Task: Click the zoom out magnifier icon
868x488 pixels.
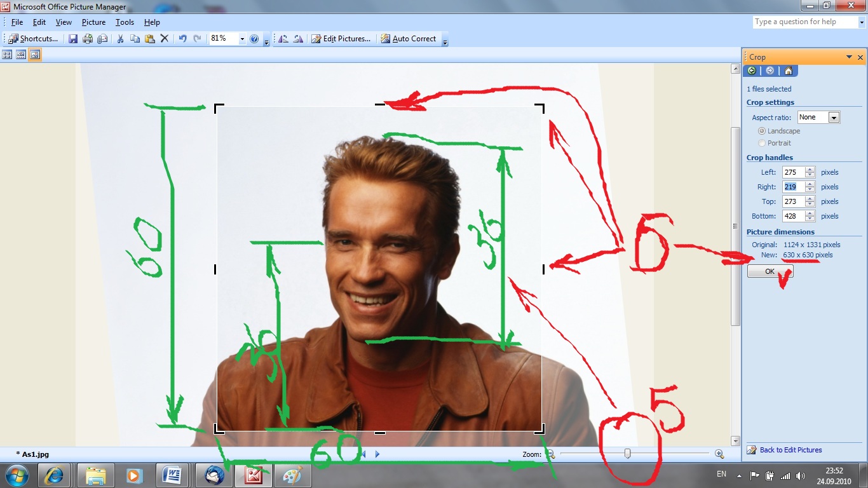Action: 550,454
